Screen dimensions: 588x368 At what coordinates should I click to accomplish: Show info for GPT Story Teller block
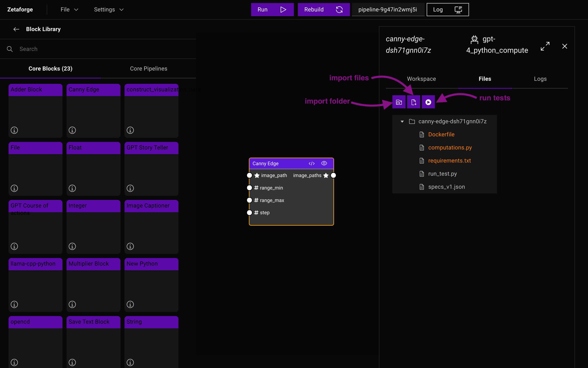(130, 188)
